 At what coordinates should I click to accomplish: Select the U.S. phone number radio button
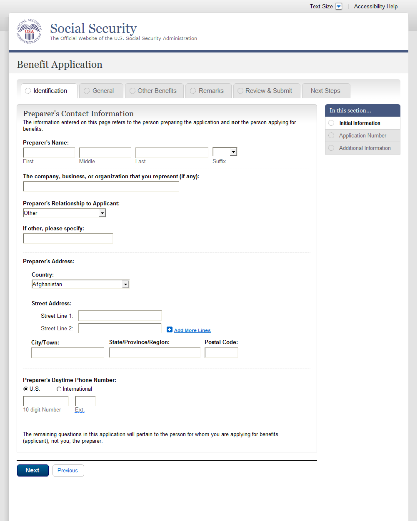(x=26, y=389)
